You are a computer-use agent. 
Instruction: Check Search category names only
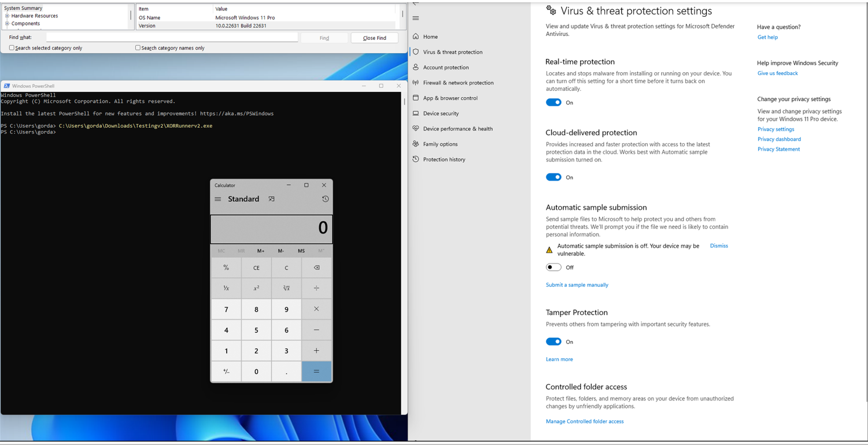[138, 48]
